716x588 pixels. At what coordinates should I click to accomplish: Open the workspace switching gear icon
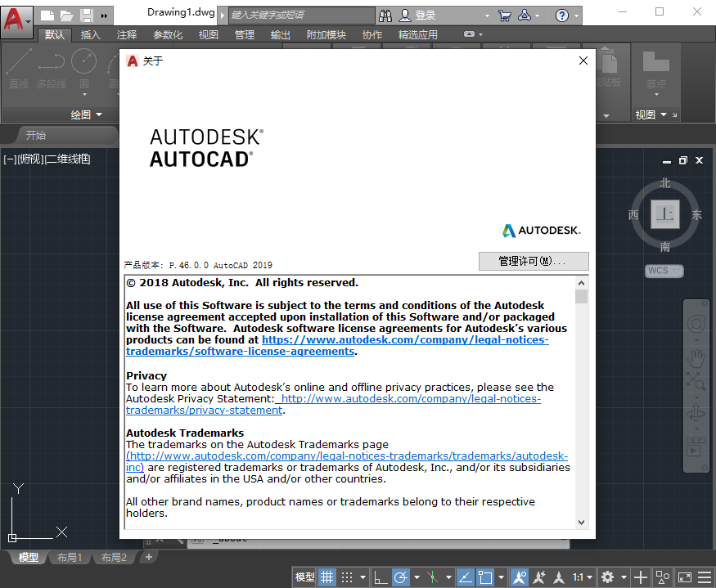pos(607,577)
